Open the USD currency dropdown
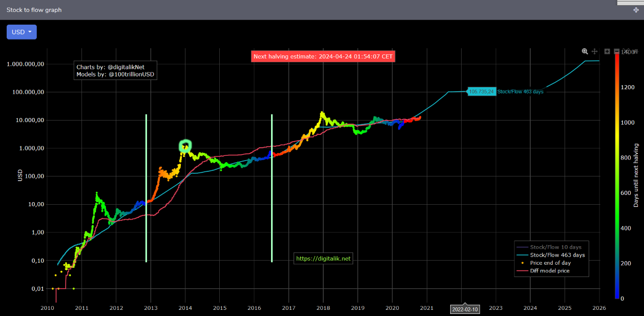 coord(22,32)
